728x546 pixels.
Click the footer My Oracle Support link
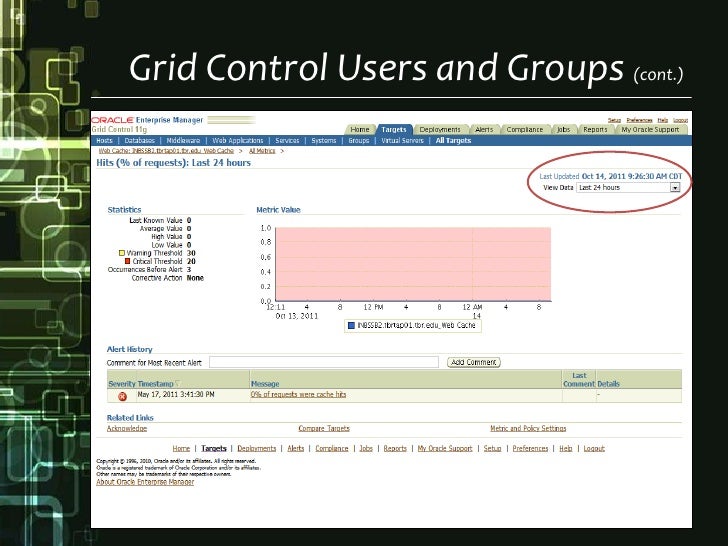click(445, 448)
